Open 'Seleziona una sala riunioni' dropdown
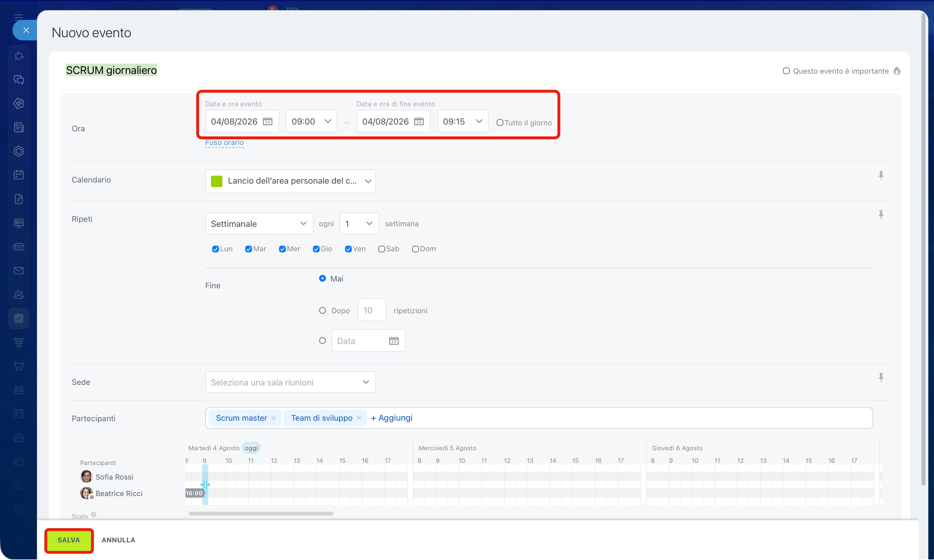 click(x=290, y=382)
